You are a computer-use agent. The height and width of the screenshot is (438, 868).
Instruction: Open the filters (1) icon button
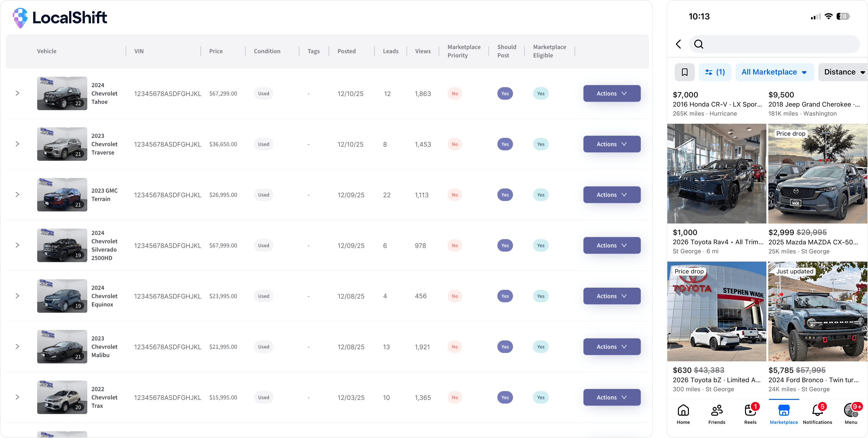coord(715,72)
